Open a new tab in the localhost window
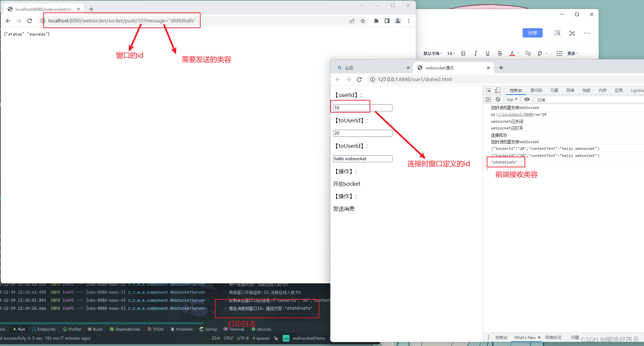Screen dimensions: 644x346 91,9
